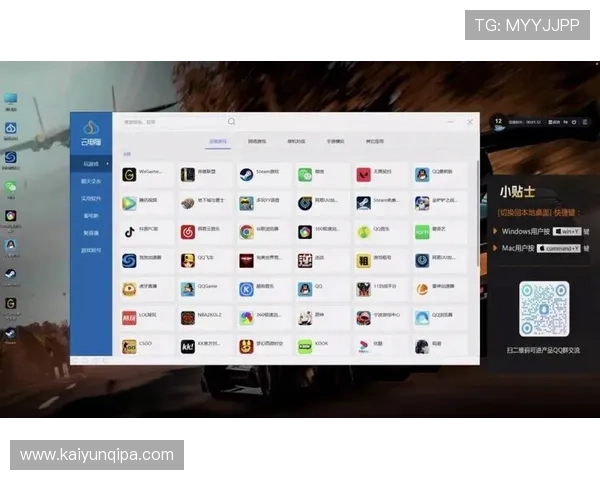
Task: Launch the QQGame tile
Action: click(205, 290)
